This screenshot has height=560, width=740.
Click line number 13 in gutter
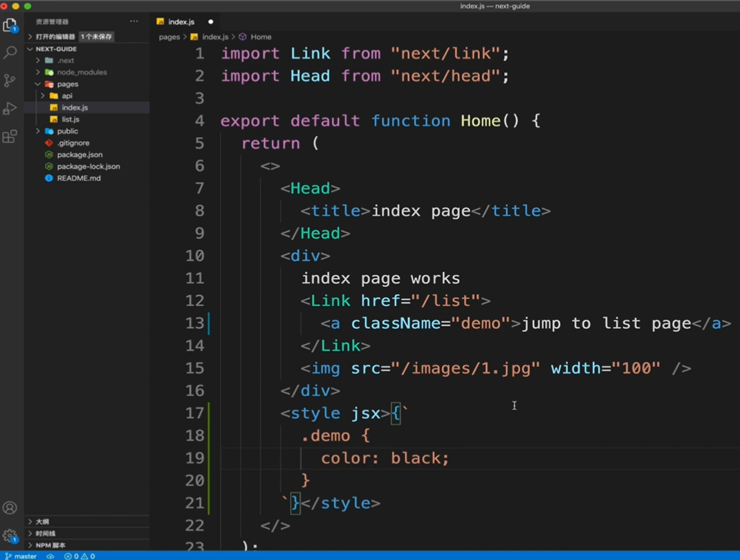tap(194, 323)
